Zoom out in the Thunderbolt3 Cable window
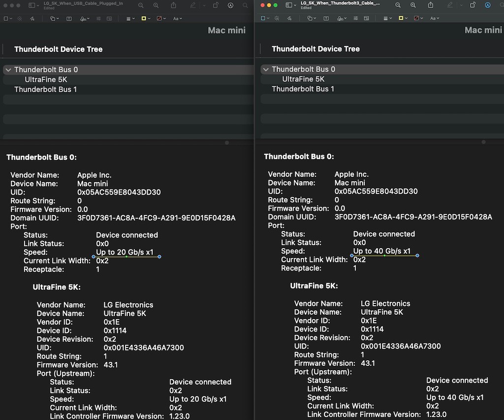504x420 pixels. (x=398, y=5)
